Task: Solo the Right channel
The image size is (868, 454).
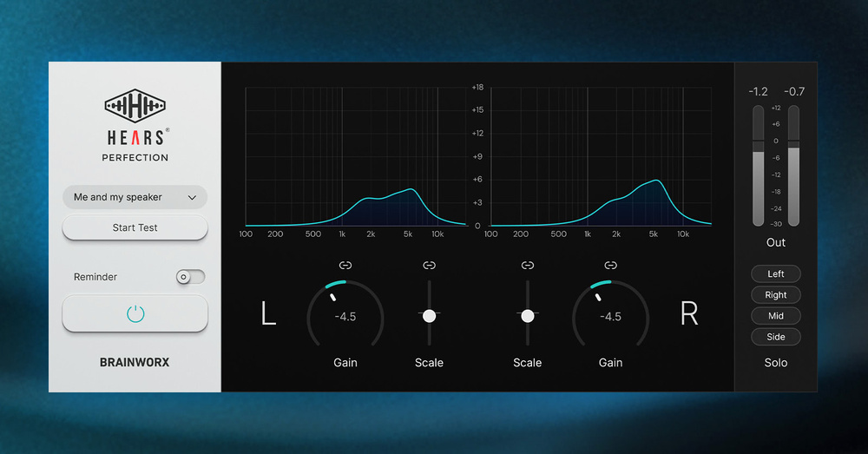Action: click(775, 295)
